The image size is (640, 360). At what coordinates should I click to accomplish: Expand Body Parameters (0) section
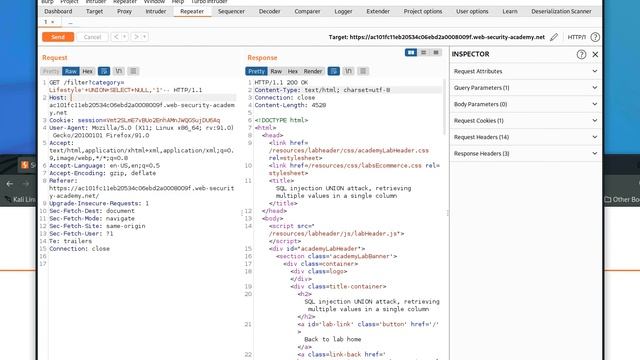pos(525,104)
